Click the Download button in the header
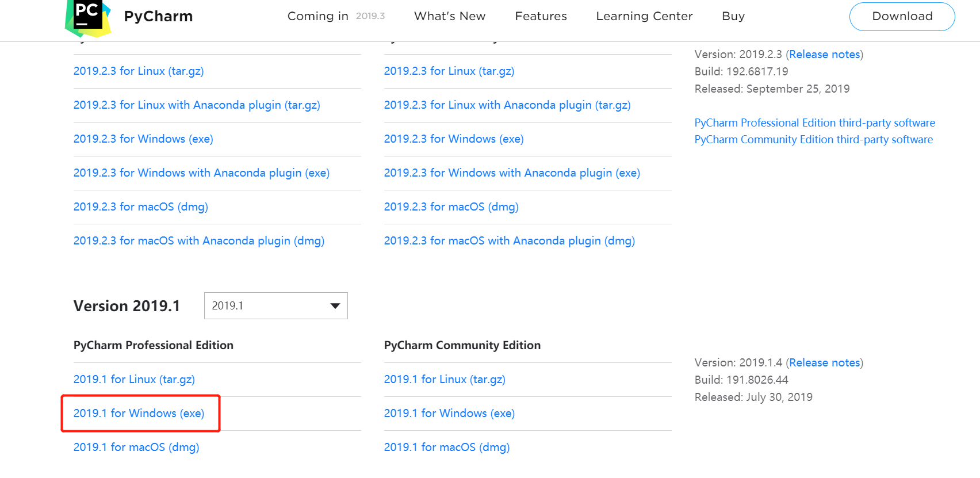980x478 pixels. (902, 17)
